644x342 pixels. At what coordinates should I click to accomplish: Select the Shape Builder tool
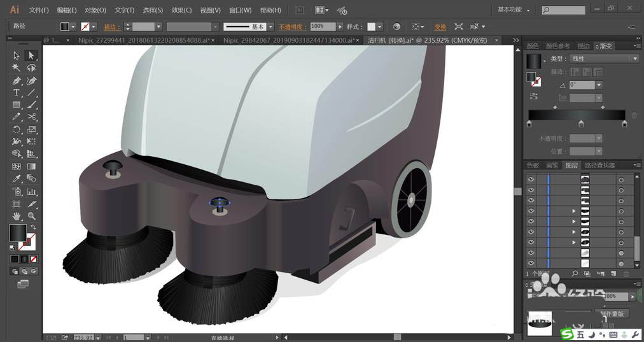[x=16, y=153]
